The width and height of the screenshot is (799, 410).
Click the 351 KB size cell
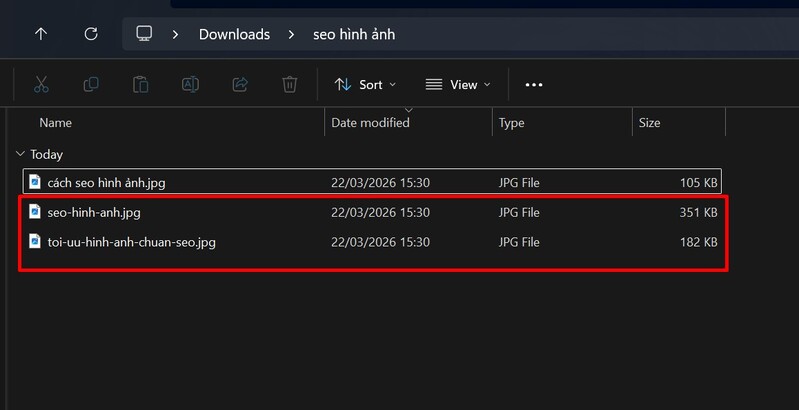[x=698, y=212]
